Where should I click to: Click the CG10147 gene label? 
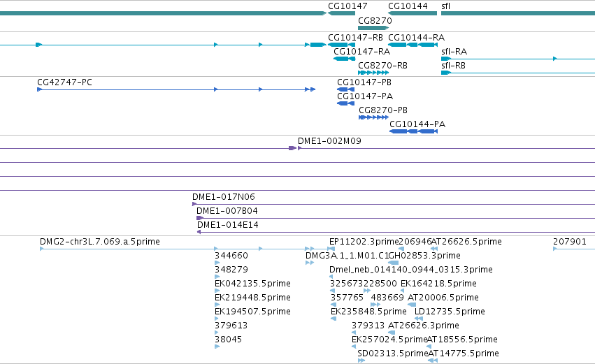[347, 6]
